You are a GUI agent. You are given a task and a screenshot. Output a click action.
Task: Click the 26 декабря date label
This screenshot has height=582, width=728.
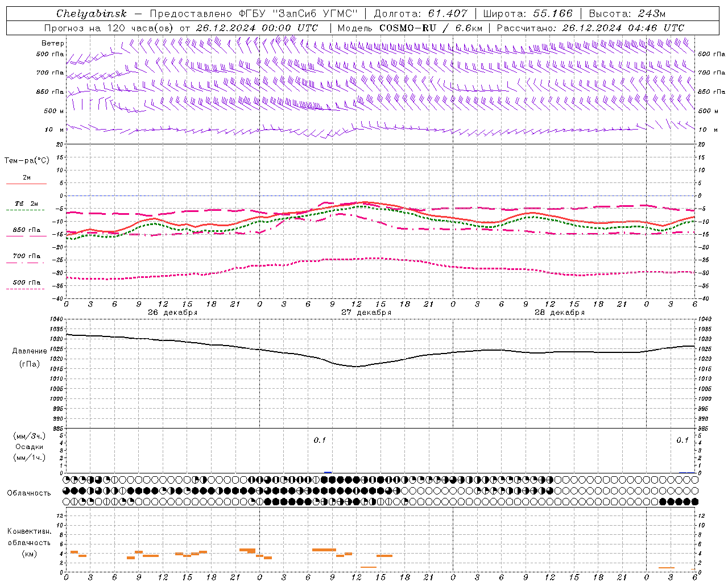(173, 313)
